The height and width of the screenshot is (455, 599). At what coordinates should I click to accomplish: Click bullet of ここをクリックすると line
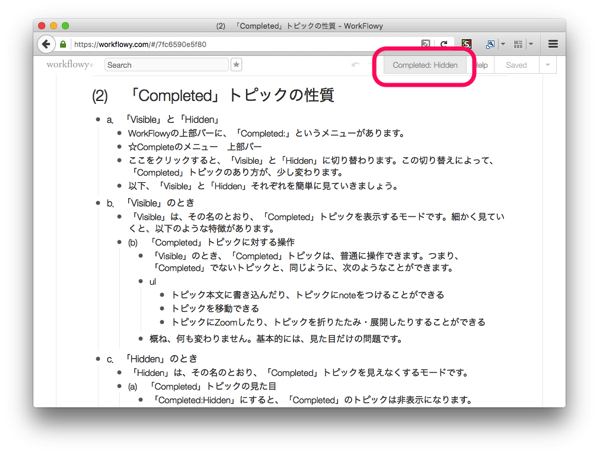pos(119,160)
